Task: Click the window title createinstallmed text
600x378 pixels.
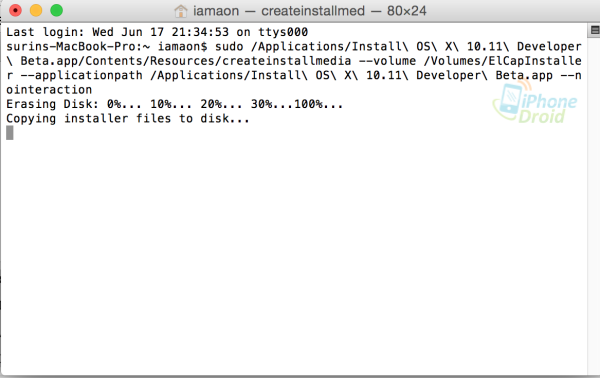Action: (x=313, y=11)
